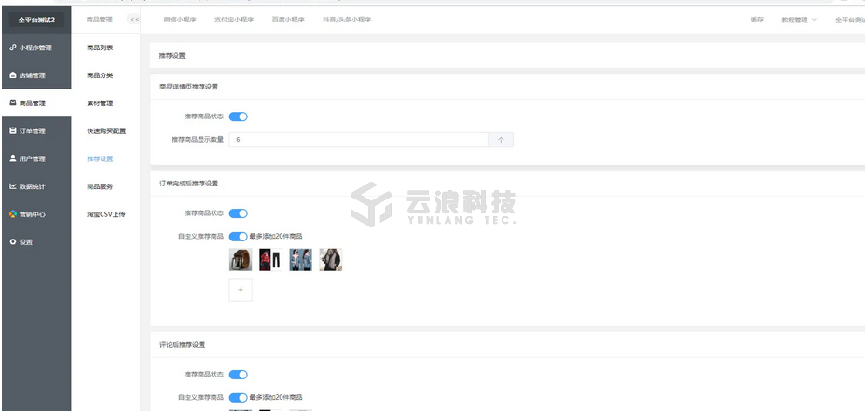Collapse submenu with the << button

[134, 20]
